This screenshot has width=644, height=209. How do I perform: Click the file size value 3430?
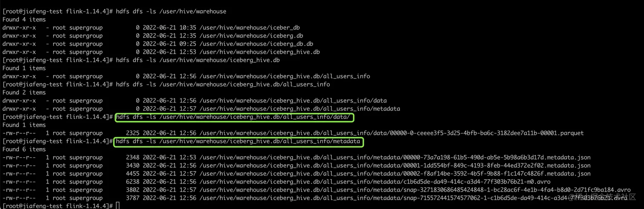click(132, 166)
